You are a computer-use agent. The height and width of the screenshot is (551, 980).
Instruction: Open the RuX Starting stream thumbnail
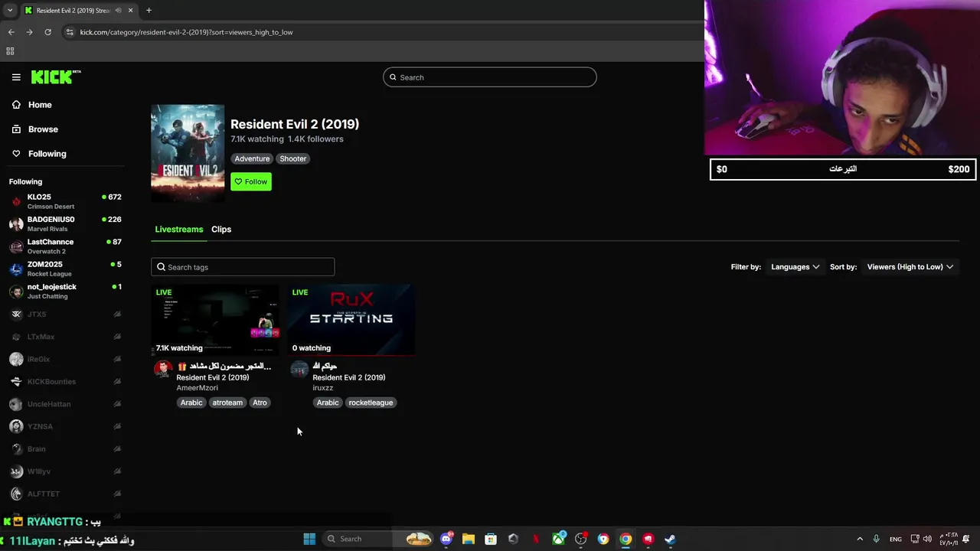351,320
